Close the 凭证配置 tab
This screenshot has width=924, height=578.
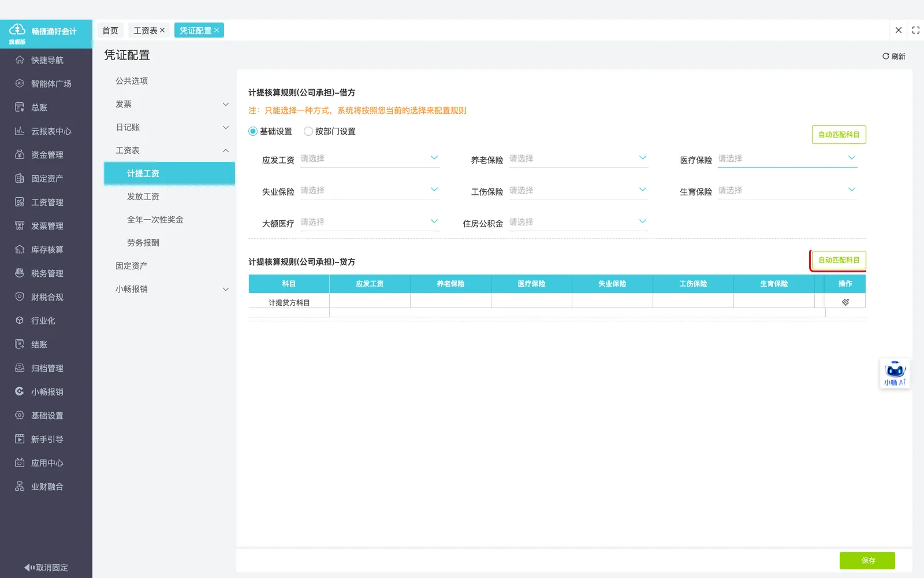[217, 30]
